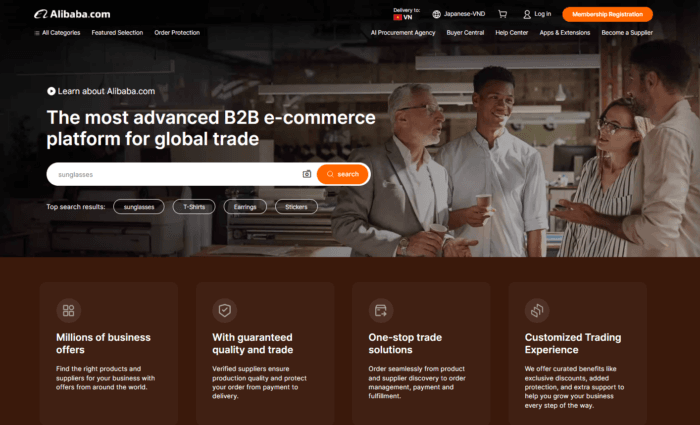Click the globe language icon

[x=437, y=14]
